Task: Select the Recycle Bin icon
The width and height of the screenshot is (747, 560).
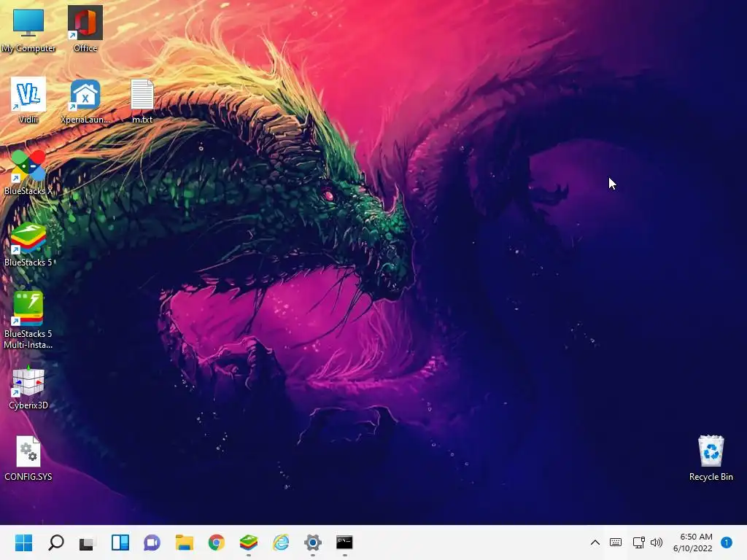Action: [x=711, y=458]
